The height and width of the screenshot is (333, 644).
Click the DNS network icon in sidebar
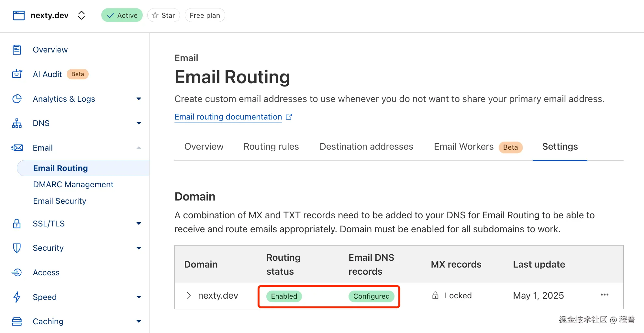pyautogui.click(x=17, y=123)
